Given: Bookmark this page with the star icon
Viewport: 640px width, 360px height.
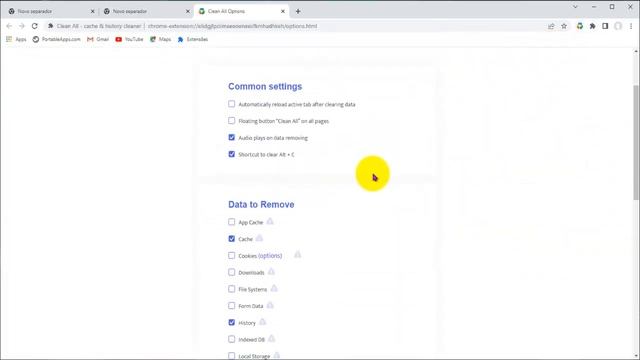Looking at the screenshot, I should click(x=564, y=26).
